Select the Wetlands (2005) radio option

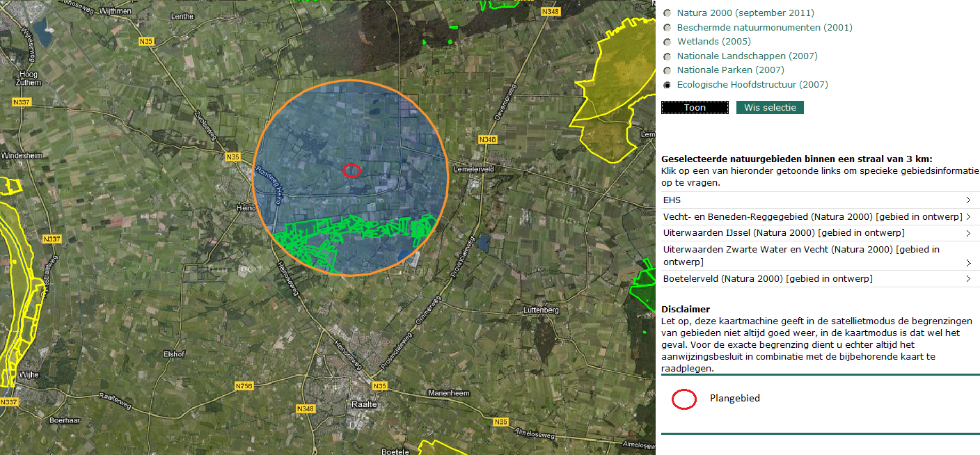click(x=667, y=42)
